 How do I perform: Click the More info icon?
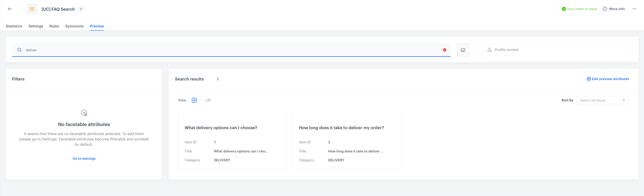(605, 9)
